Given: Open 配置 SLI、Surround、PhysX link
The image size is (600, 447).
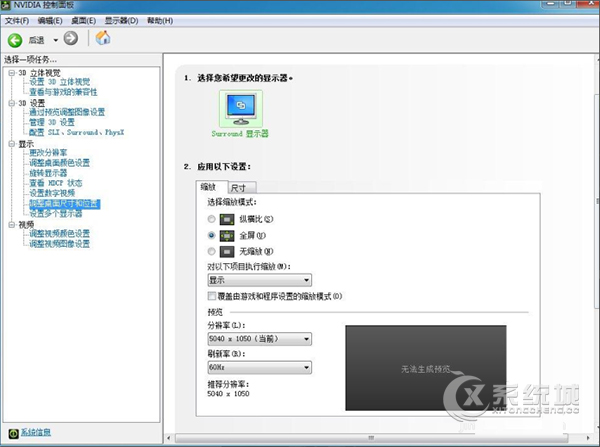Looking at the screenshot, I should [77, 132].
